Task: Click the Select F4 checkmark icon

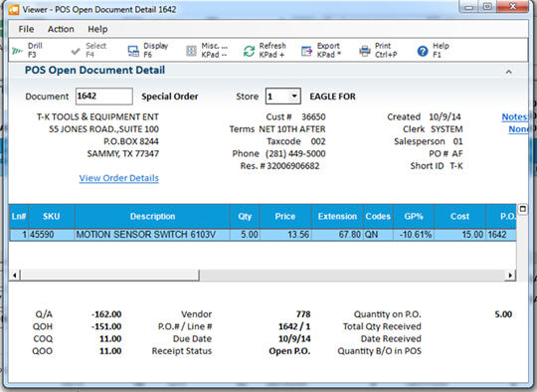Action: click(76, 52)
